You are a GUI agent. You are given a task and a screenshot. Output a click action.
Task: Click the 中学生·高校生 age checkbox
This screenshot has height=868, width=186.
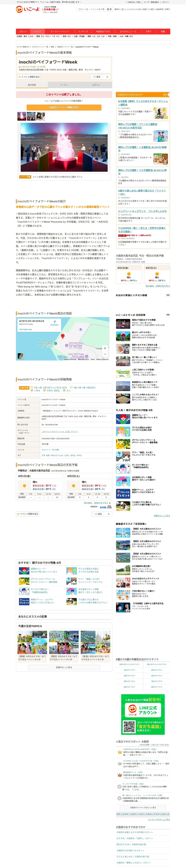pos(45,391)
